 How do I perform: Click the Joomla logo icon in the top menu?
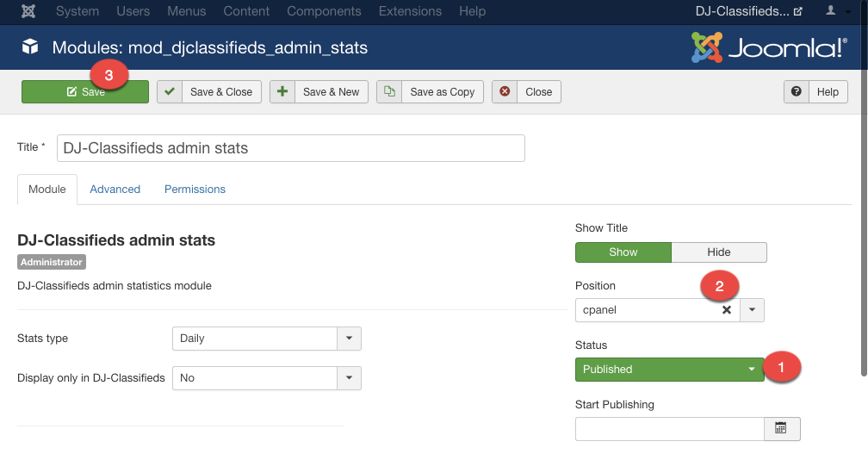click(28, 11)
